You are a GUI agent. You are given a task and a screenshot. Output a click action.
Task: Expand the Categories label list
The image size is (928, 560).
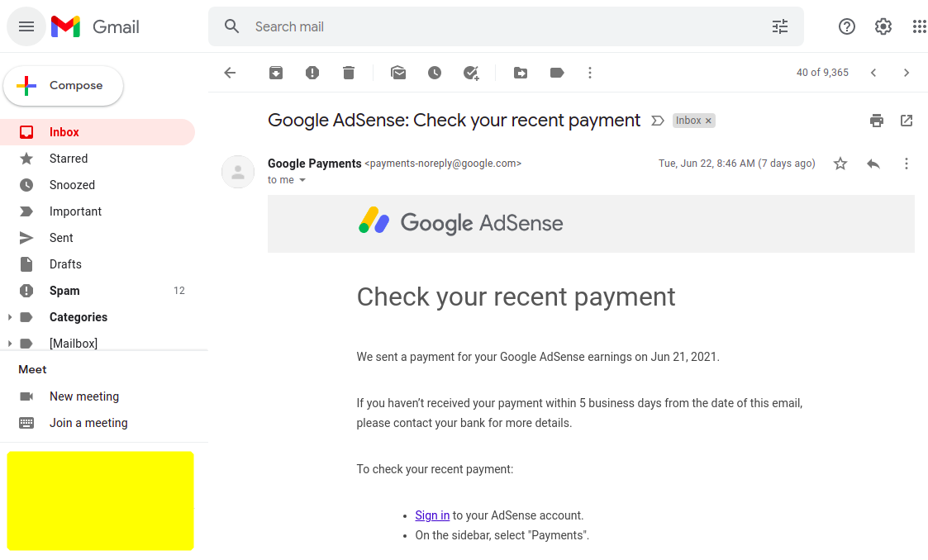9,317
